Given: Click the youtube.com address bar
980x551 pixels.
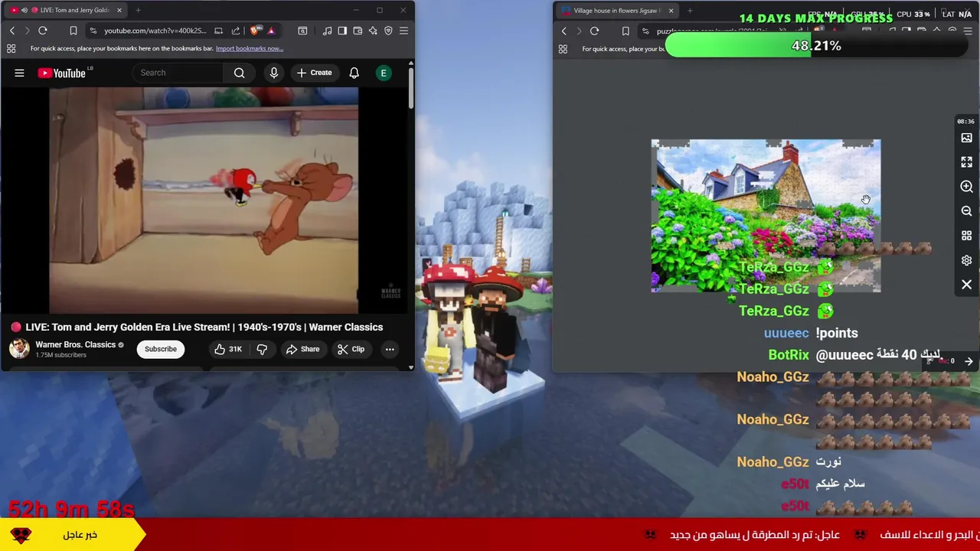Looking at the screenshot, I should click(155, 31).
